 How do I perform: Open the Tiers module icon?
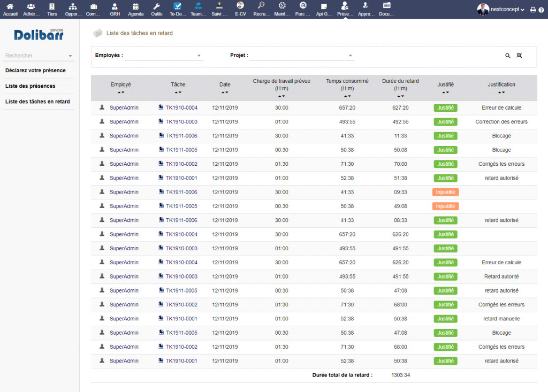pos(52,9)
